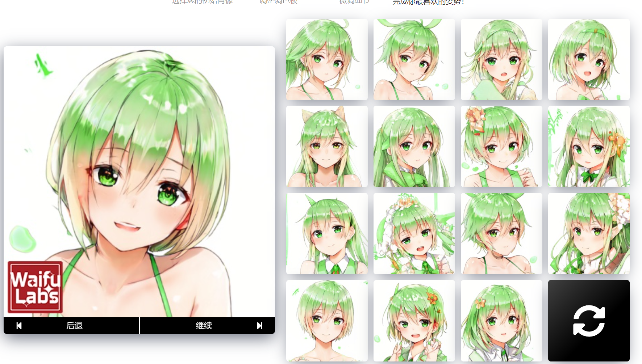Click the refresh arrows icon tile
The height and width of the screenshot is (364, 642).
(x=589, y=321)
